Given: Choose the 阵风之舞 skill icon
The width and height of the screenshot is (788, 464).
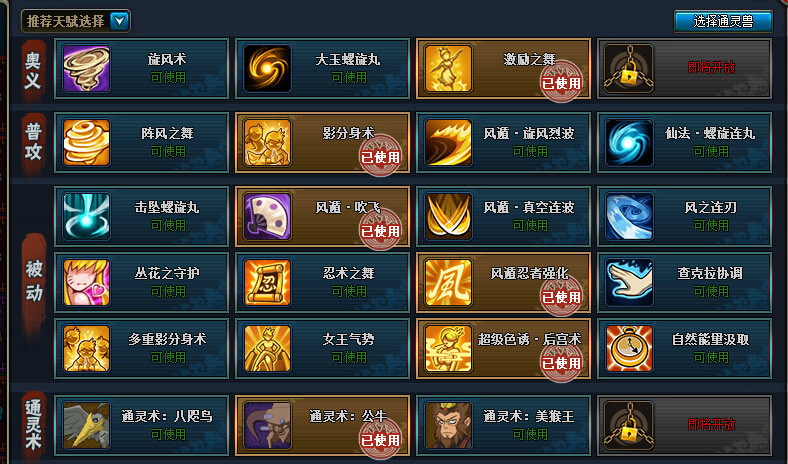Looking at the screenshot, I should tap(86, 143).
